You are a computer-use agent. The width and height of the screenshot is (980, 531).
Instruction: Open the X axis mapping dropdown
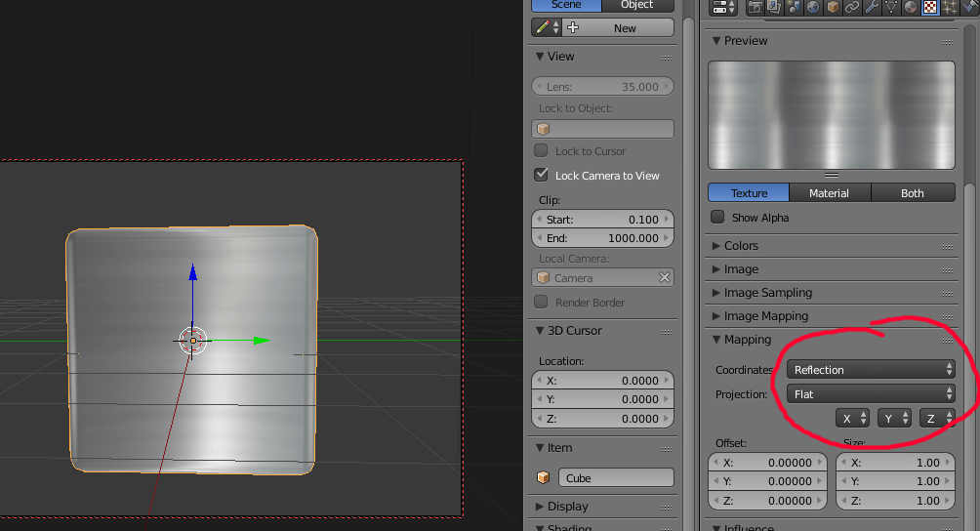[852, 418]
